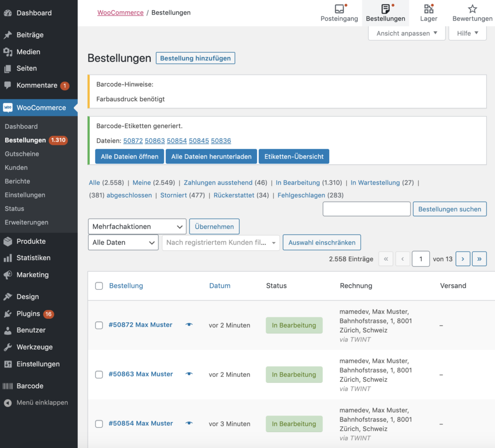
Task: Open order link #50863 Max Muster
Action: point(141,374)
